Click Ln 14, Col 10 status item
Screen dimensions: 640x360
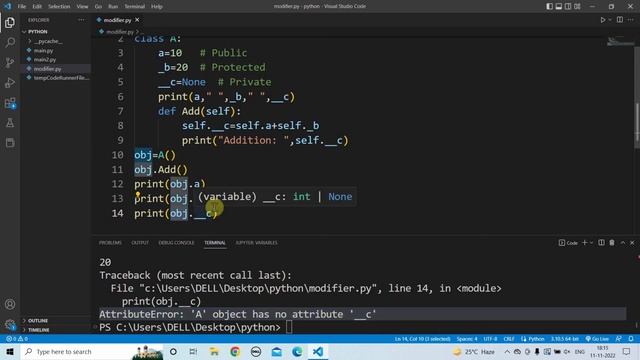[x=422, y=339]
